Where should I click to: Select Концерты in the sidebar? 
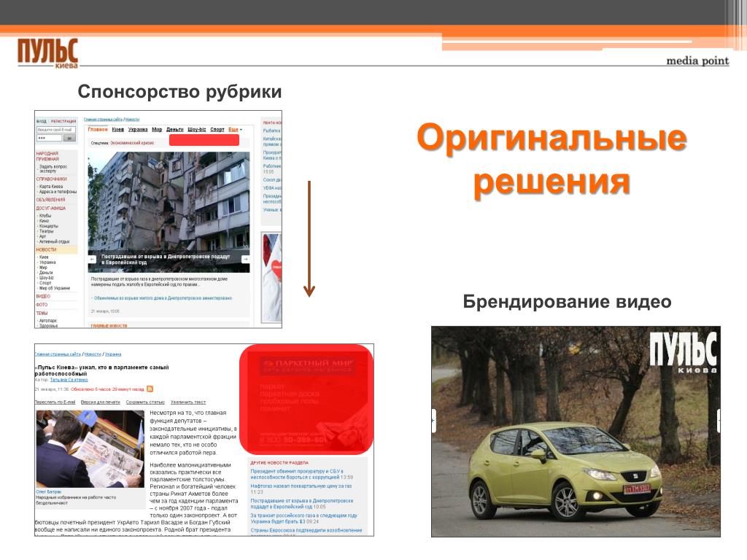click(49, 226)
